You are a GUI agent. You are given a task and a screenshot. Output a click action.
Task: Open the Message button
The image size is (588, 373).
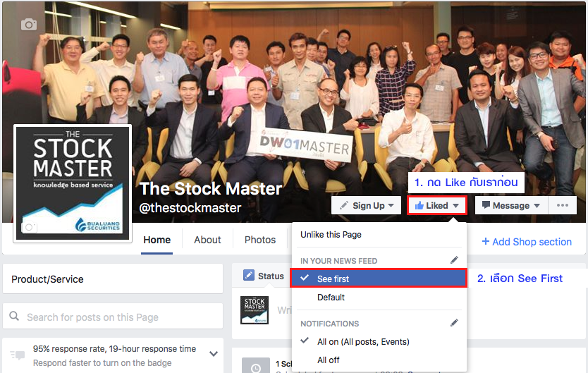(511, 206)
